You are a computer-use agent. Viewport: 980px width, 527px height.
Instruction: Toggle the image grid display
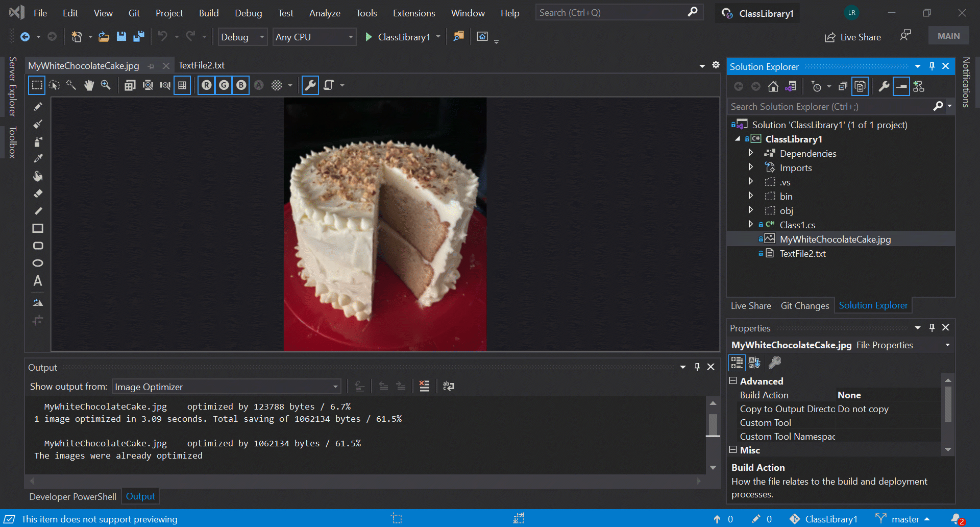[x=182, y=85]
